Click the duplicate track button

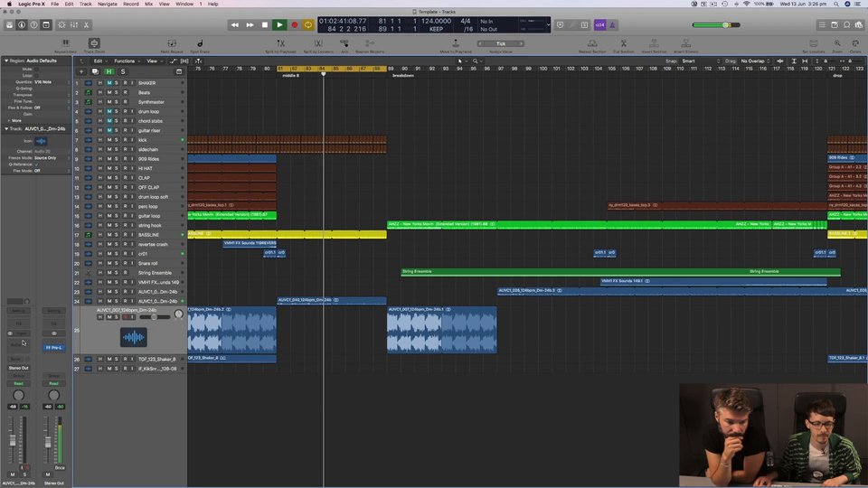(95, 71)
